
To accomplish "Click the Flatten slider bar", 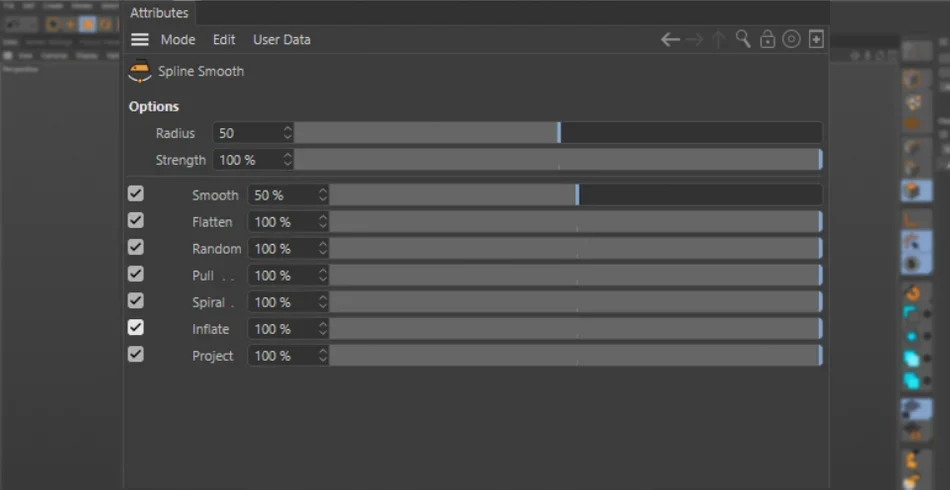I will click(x=576, y=222).
